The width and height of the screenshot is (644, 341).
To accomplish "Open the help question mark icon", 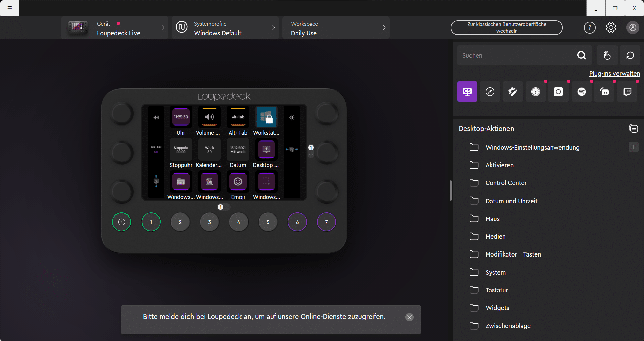I will click(590, 27).
